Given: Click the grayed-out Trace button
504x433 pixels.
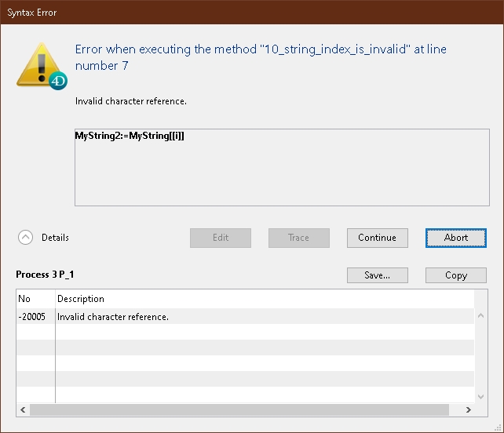Looking at the screenshot, I should point(298,238).
